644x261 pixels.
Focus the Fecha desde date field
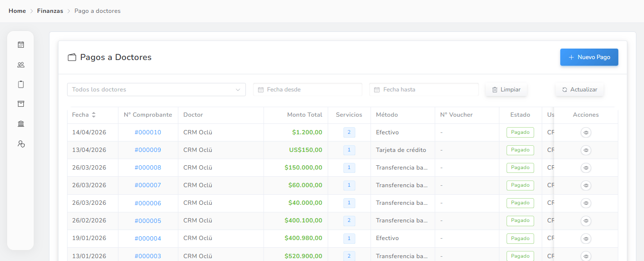click(x=308, y=90)
